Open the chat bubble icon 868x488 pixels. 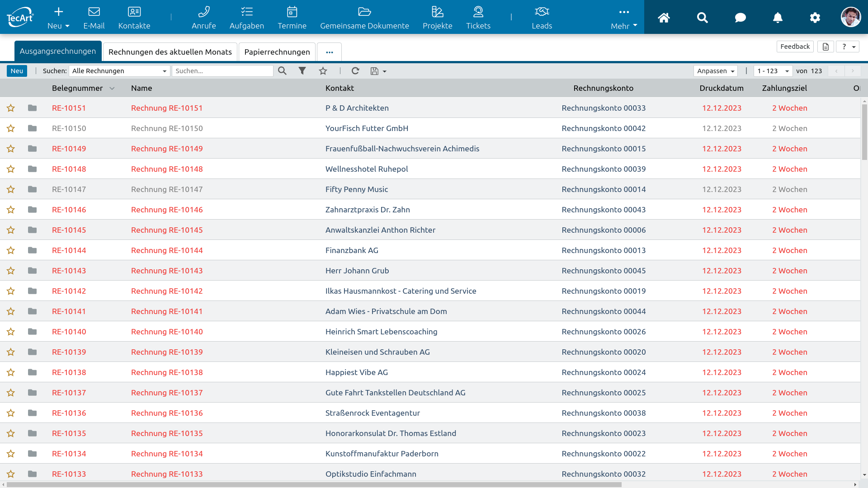tap(740, 18)
